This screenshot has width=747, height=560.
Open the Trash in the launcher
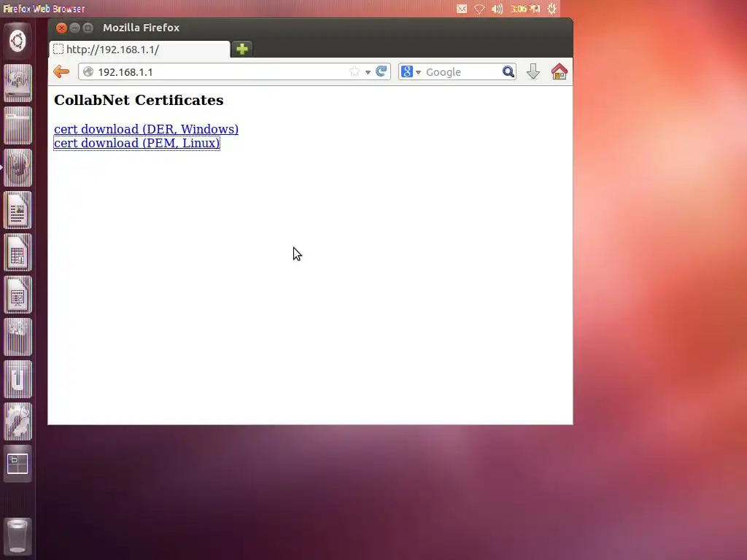(18, 537)
